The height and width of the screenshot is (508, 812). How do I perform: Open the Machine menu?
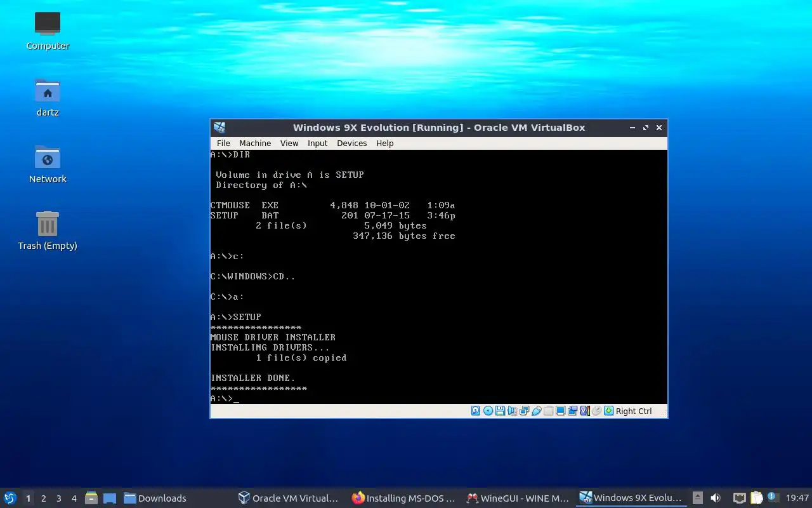click(255, 144)
